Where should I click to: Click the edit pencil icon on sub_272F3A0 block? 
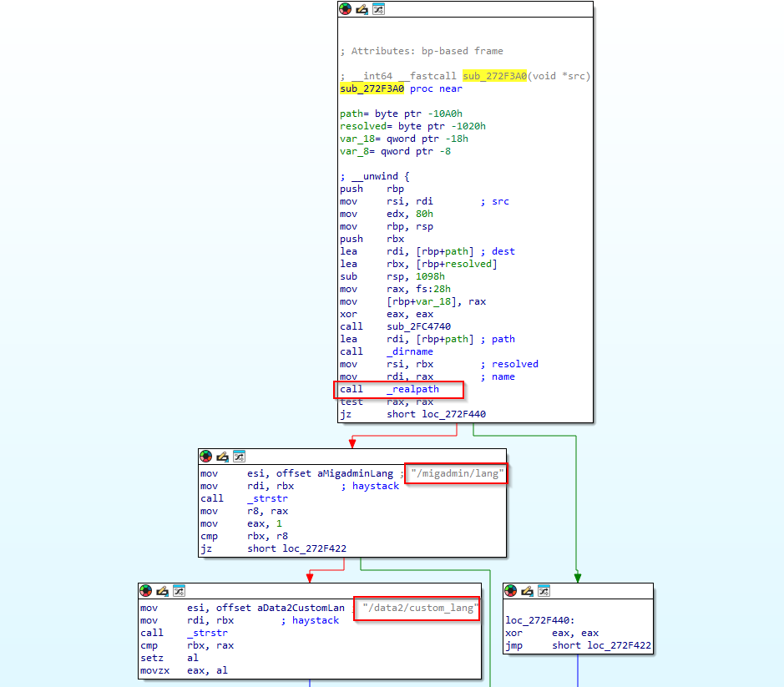pos(362,9)
